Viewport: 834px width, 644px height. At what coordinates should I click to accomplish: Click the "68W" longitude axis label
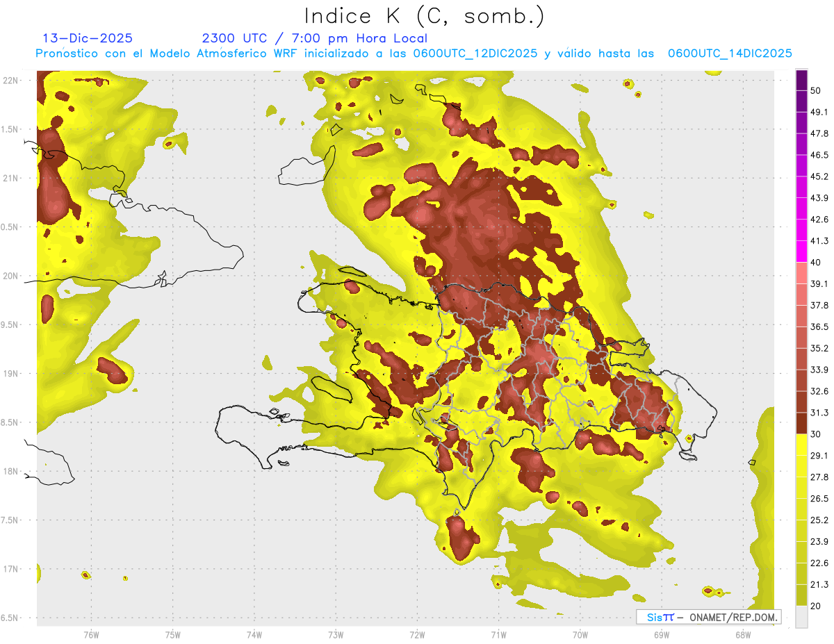pyautogui.click(x=742, y=634)
